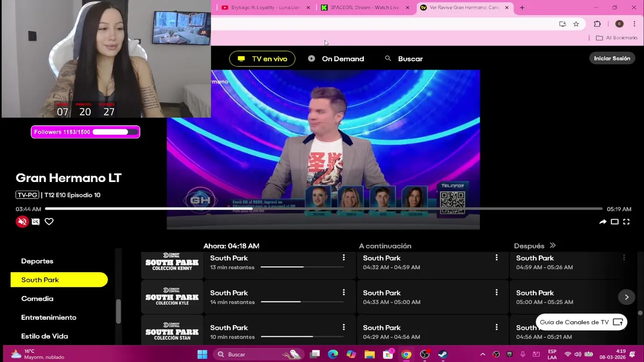The width and height of the screenshot is (644, 362).
Task: Bookmark this page with the star icon
Action: click(x=576, y=24)
